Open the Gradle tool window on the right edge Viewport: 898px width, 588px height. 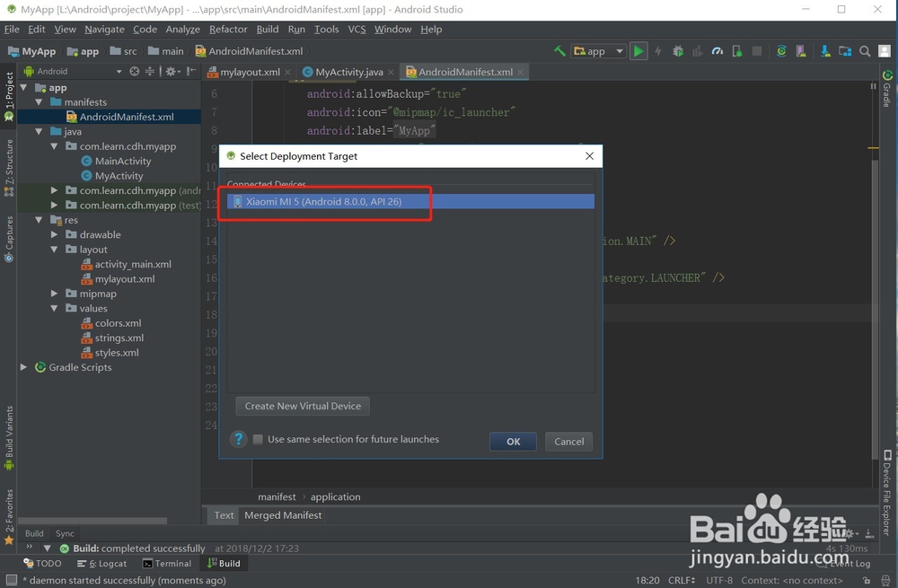(x=886, y=89)
